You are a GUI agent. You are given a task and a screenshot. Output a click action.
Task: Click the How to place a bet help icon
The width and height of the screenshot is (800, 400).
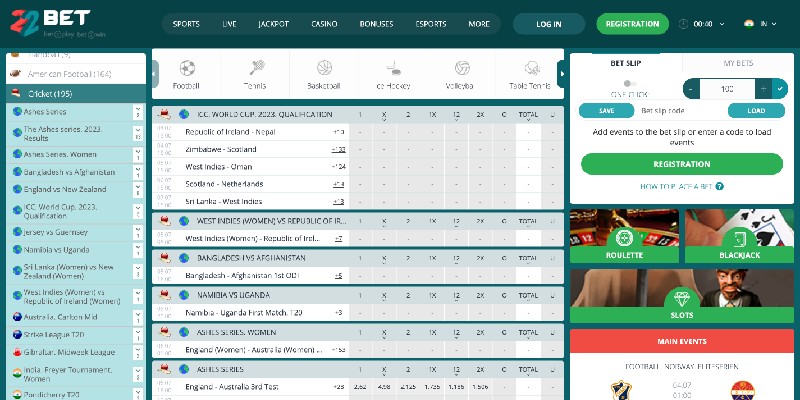(x=719, y=186)
